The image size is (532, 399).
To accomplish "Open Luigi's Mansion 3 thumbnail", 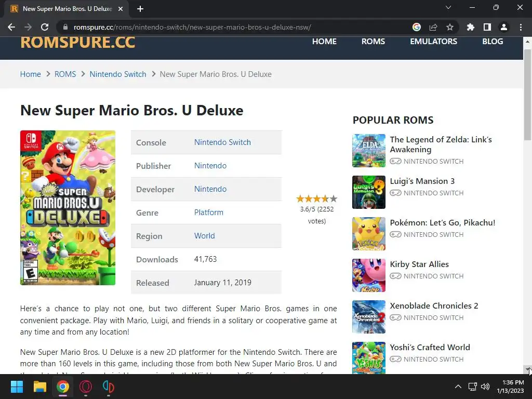I will [x=369, y=192].
